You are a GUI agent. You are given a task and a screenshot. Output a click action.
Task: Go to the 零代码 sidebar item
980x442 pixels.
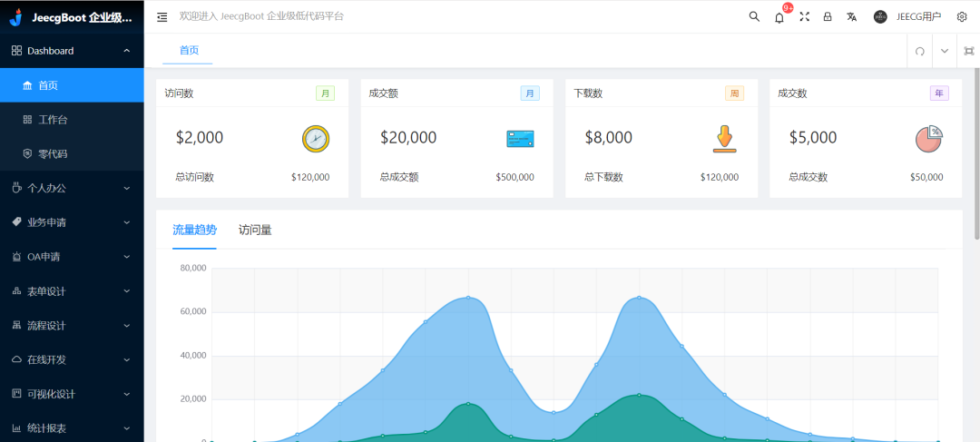53,154
